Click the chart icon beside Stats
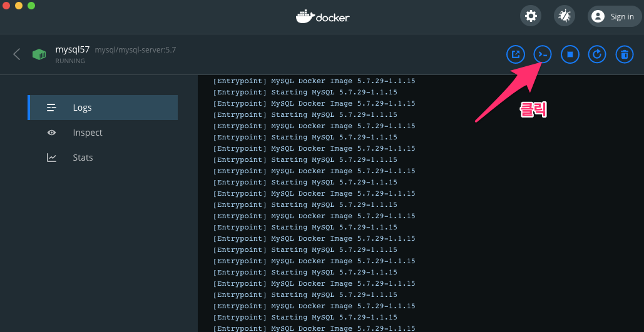This screenshot has height=332, width=644. click(52, 158)
